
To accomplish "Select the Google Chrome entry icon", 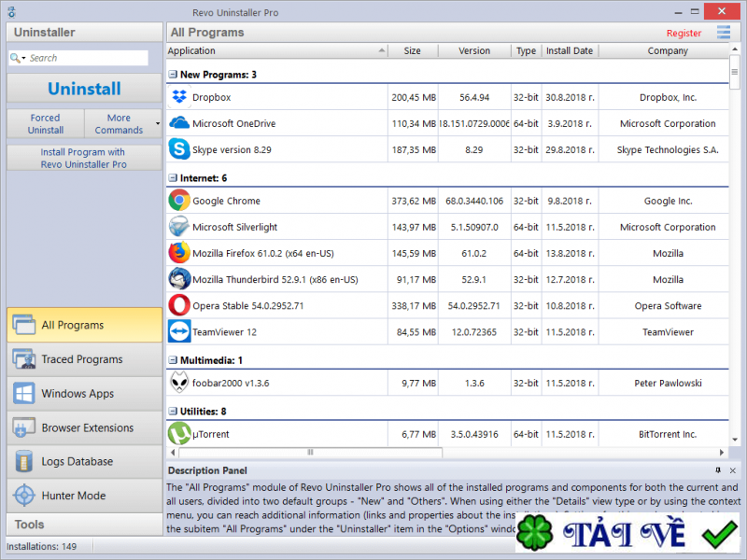I will tap(179, 200).
